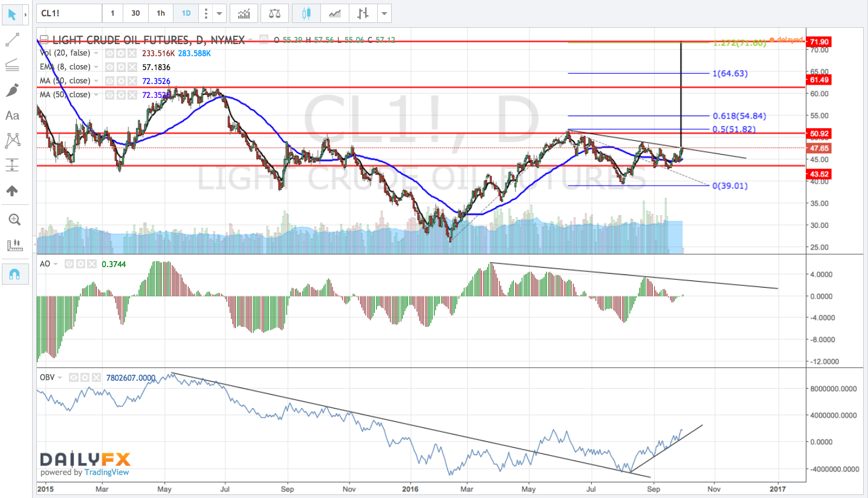The width and height of the screenshot is (868, 498).
Task: Toggle visibility of EMA (8, close) indicator
Action: (110, 67)
